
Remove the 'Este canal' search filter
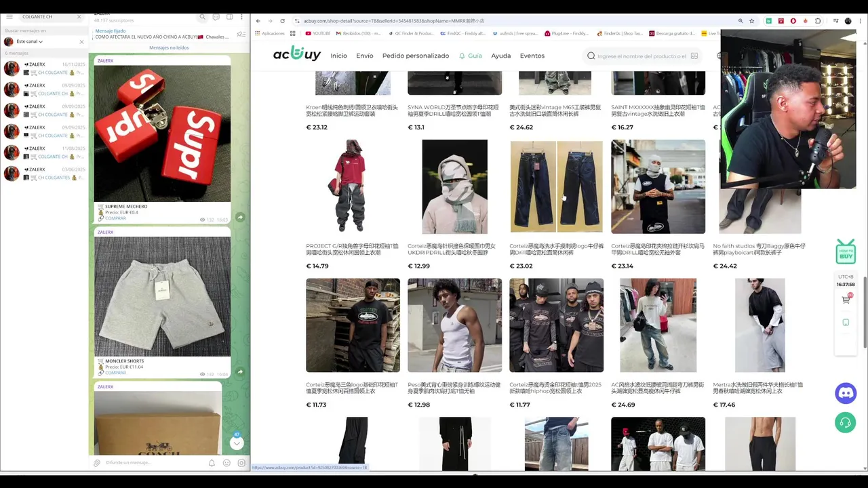[81, 41]
